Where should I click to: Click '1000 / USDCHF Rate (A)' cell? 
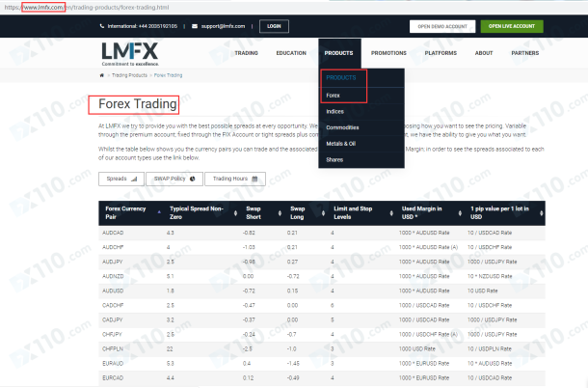click(x=428, y=334)
